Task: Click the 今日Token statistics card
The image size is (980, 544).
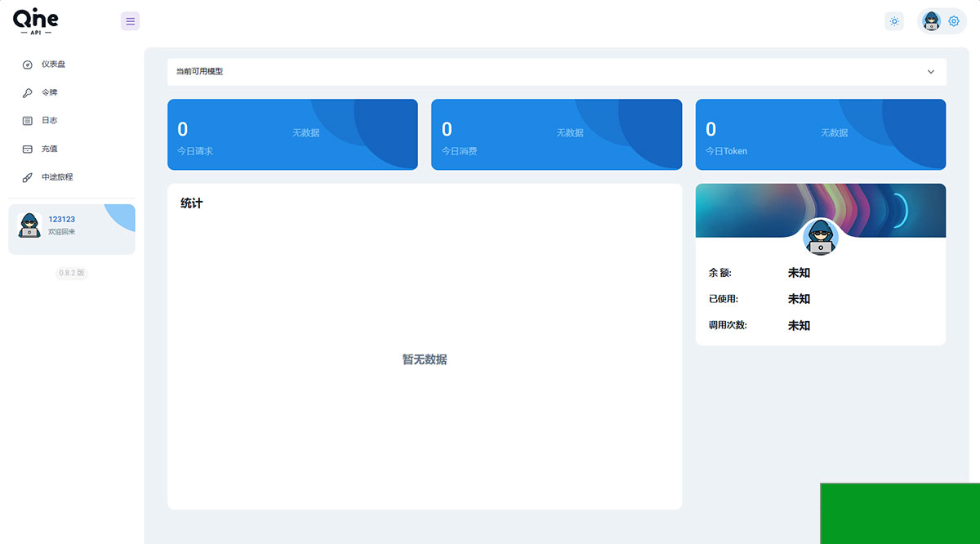Action: click(821, 135)
